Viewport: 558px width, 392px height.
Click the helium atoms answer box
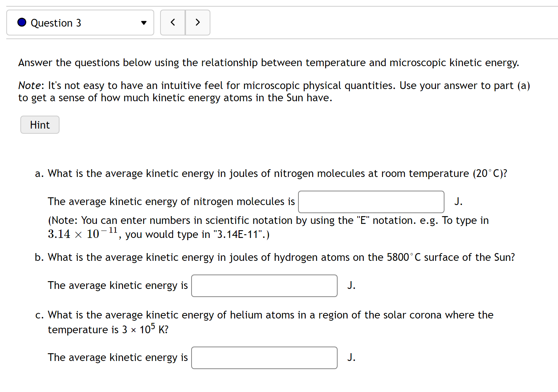(264, 358)
